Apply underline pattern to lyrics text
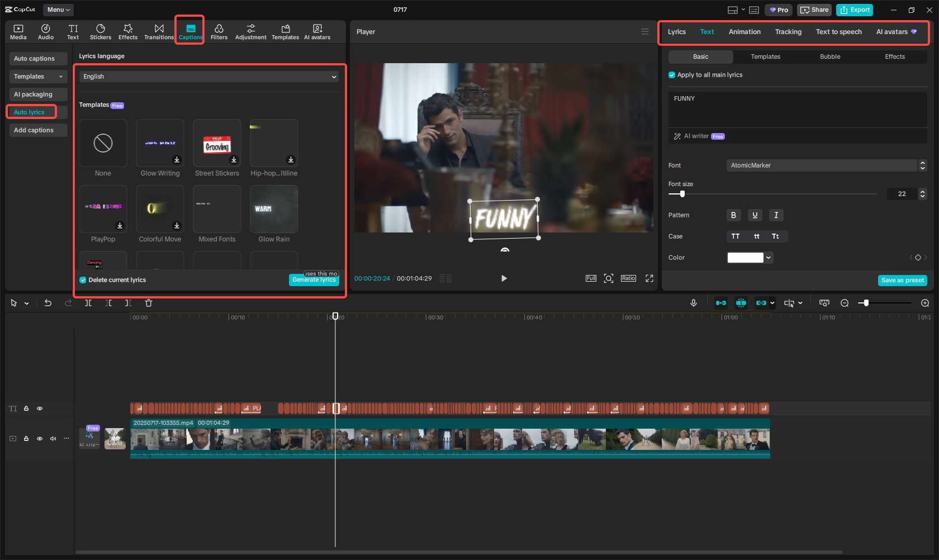The width and height of the screenshot is (939, 560). [755, 215]
